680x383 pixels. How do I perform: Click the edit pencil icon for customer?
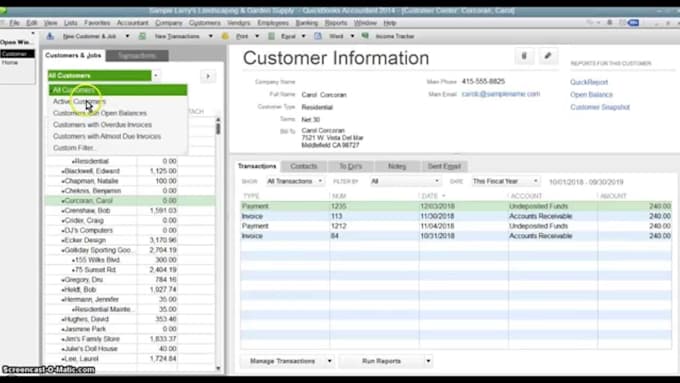(548, 56)
